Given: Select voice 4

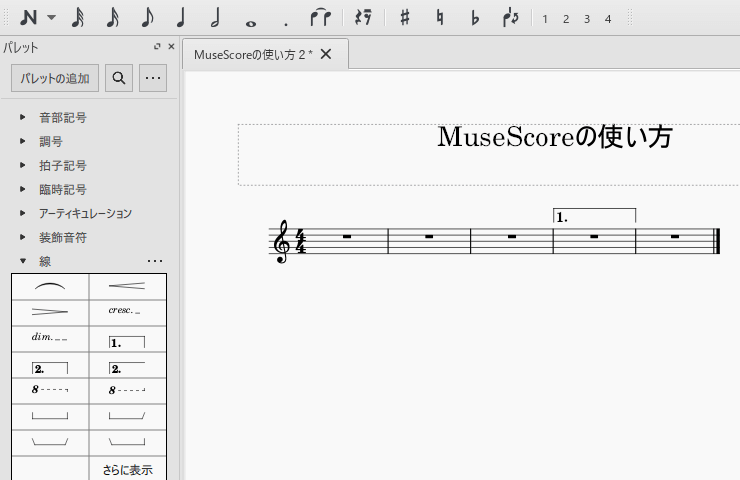Looking at the screenshot, I should coord(608,19).
